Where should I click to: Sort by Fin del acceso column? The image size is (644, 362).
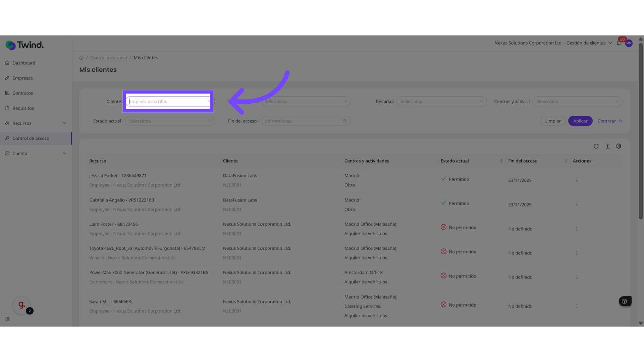click(566, 161)
